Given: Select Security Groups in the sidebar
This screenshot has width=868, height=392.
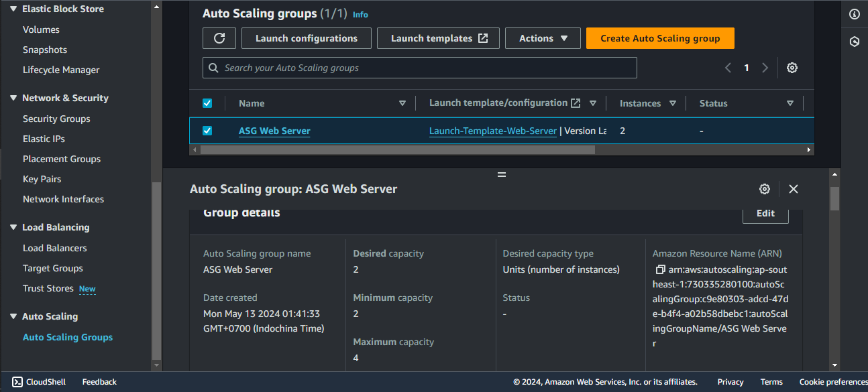Looking at the screenshot, I should [56, 119].
